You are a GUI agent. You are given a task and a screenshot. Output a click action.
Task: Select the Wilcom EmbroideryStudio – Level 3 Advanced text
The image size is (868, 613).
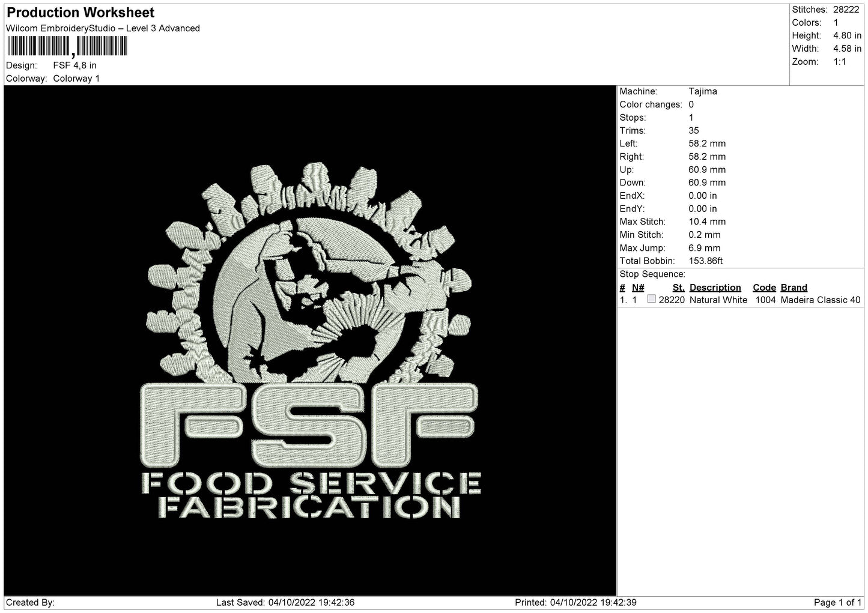tap(103, 28)
